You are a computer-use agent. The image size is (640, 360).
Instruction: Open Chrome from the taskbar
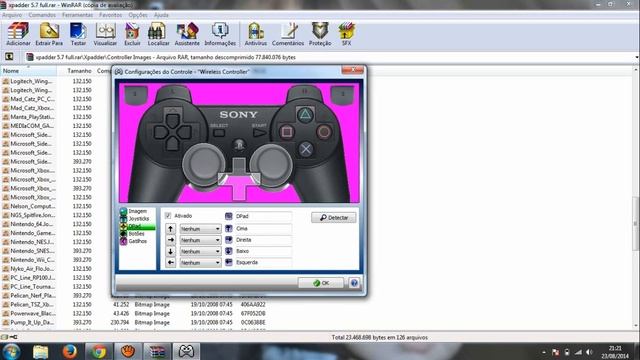98,351
